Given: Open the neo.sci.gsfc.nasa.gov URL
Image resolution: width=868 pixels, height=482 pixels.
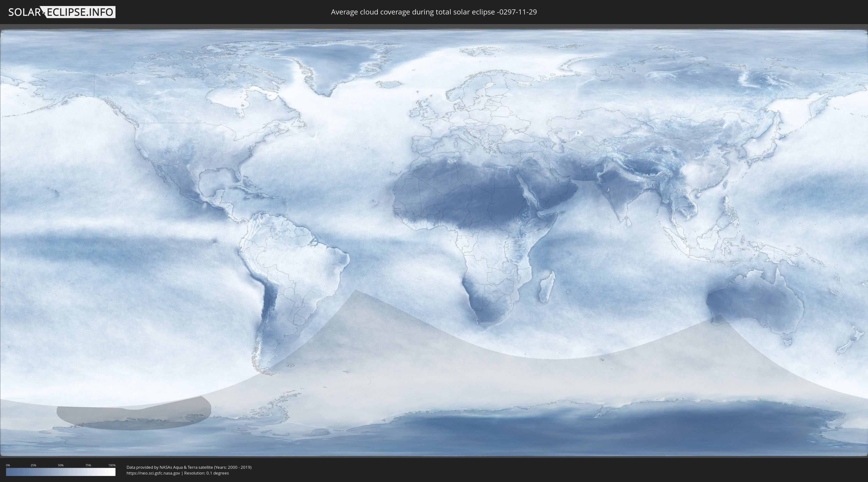Looking at the screenshot, I should [x=153, y=473].
